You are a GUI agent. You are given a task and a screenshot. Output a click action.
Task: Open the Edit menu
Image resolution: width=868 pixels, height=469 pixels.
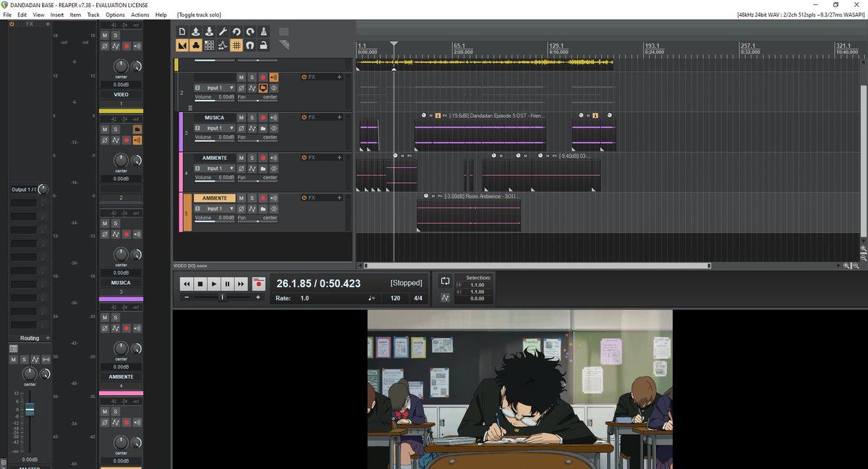(22, 14)
